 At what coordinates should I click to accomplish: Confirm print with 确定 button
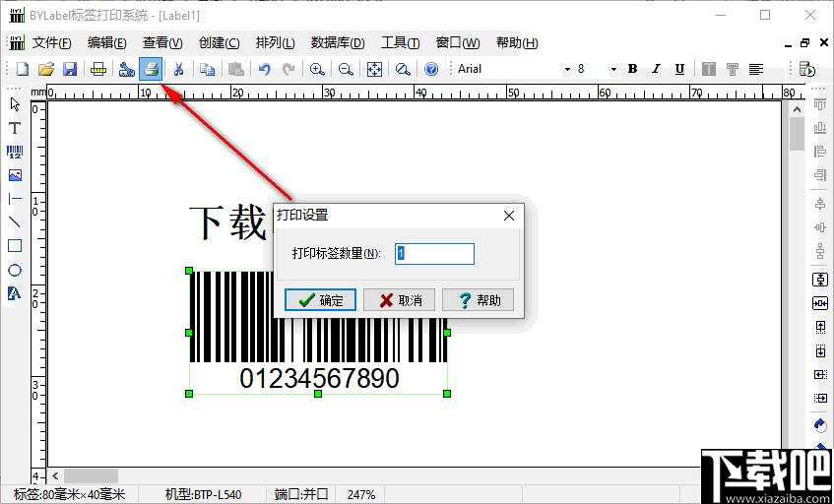(x=320, y=300)
